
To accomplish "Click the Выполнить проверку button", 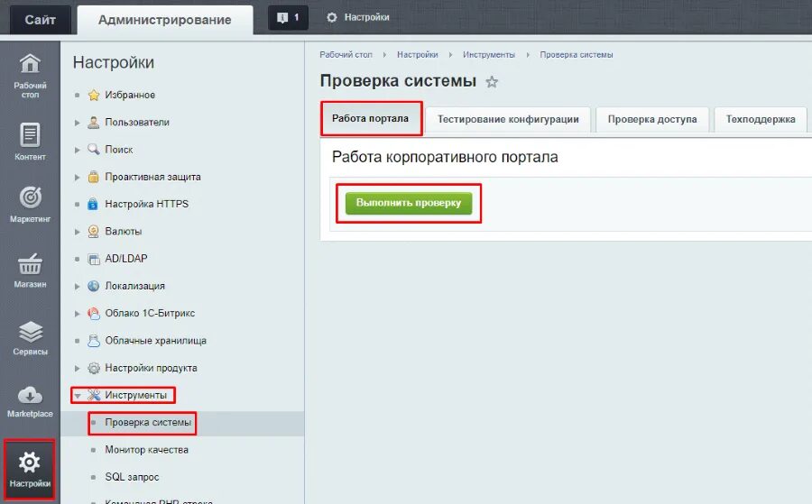I will 409,204.
